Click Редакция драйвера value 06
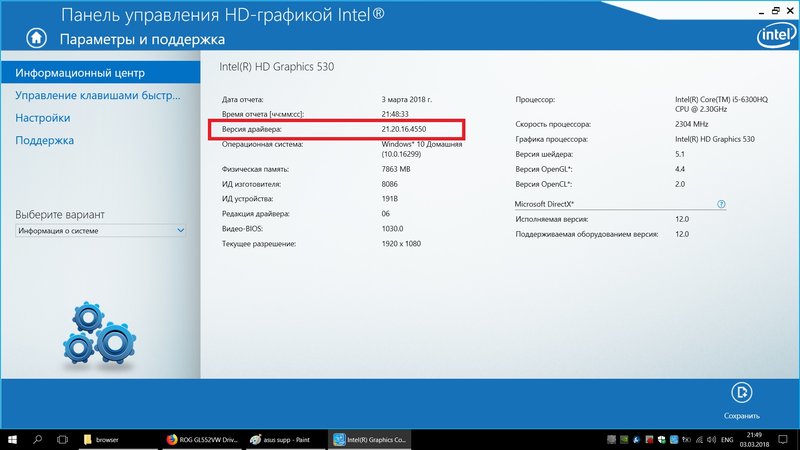 (385, 214)
